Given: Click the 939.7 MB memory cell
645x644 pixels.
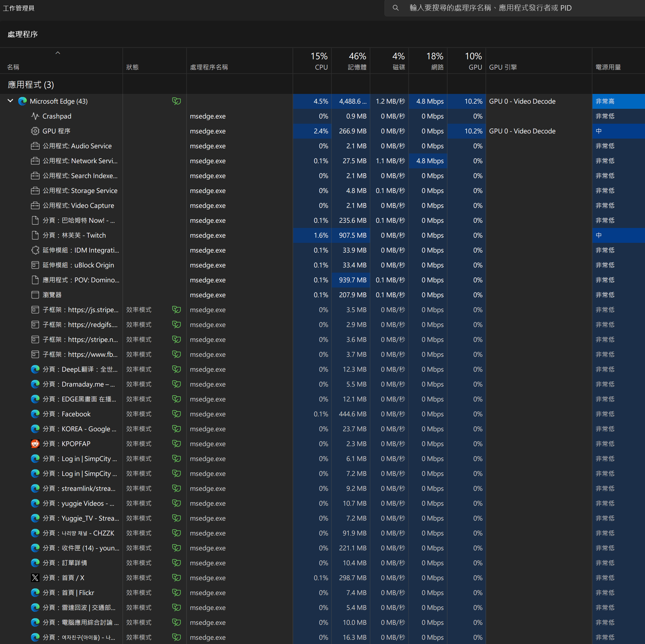Looking at the screenshot, I should click(x=351, y=280).
